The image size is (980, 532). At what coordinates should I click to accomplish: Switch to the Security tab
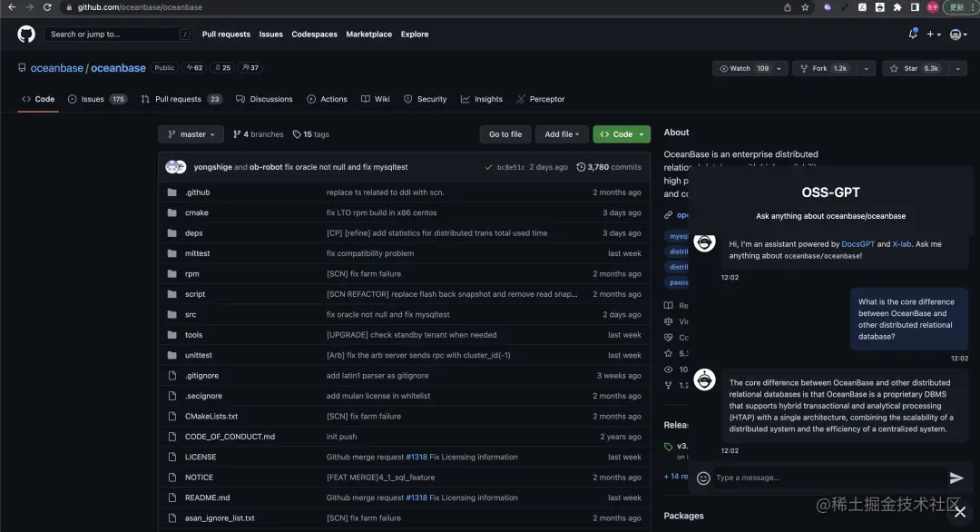click(x=425, y=99)
